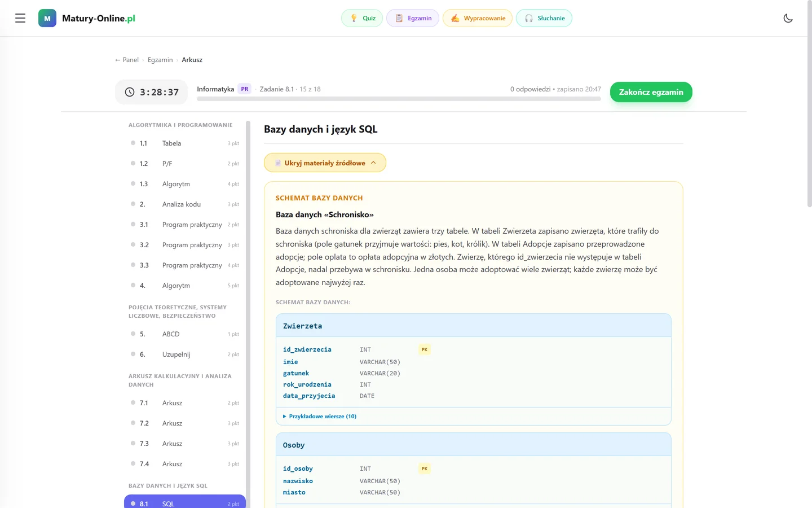Open the Quiz mode
This screenshot has height=508, width=812.
[x=362, y=18]
